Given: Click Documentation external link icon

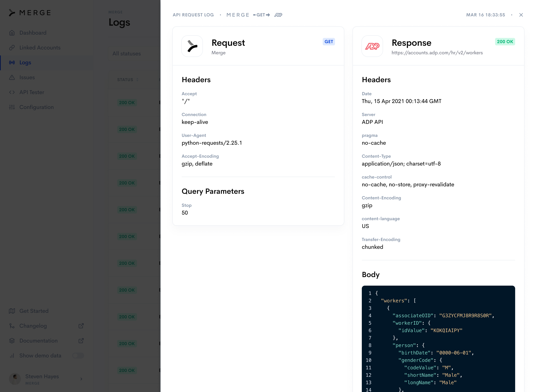Looking at the screenshot, I should tap(81, 341).
